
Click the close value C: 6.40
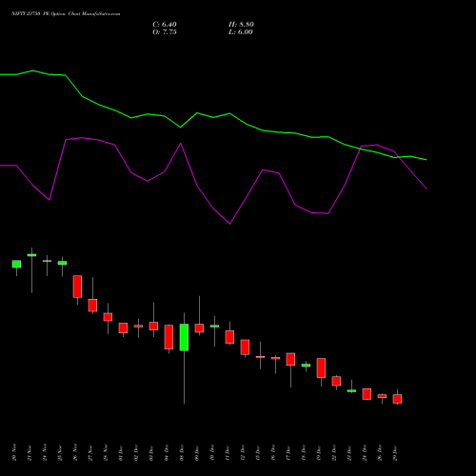(165, 25)
